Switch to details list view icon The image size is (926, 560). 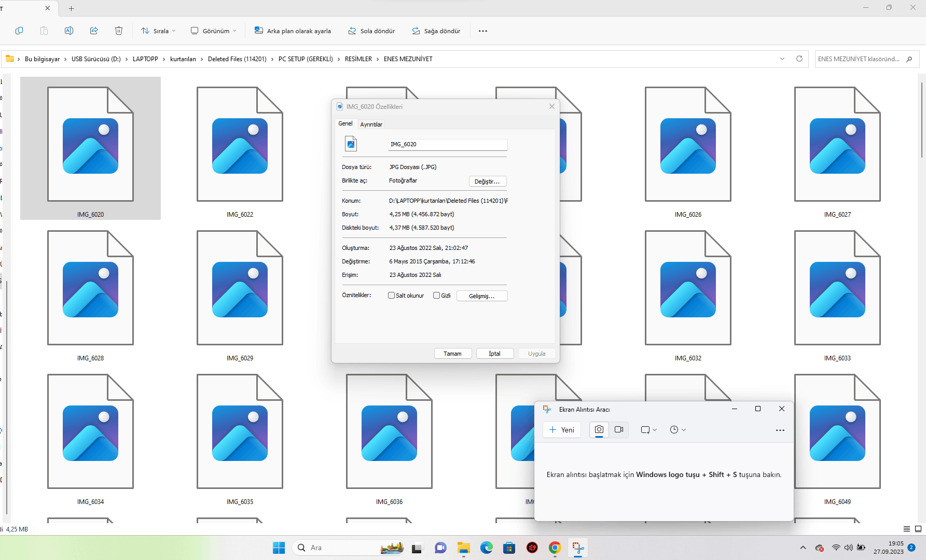pos(907,529)
